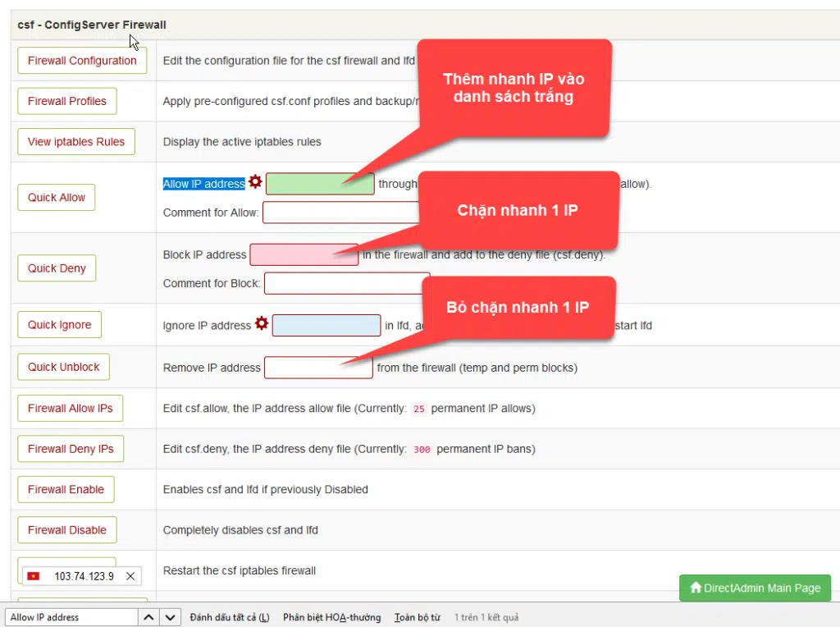
Task: Click View iptables Rules button
Action: click(x=76, y=141)
